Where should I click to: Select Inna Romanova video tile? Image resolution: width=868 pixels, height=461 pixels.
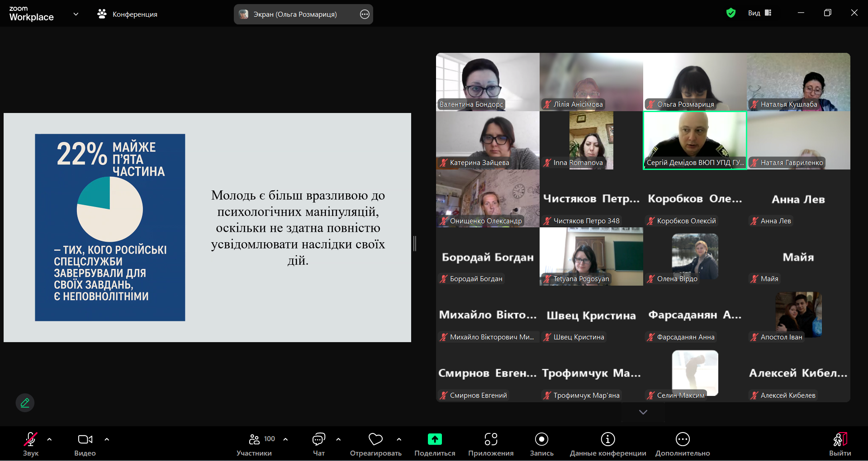(591, 140)
